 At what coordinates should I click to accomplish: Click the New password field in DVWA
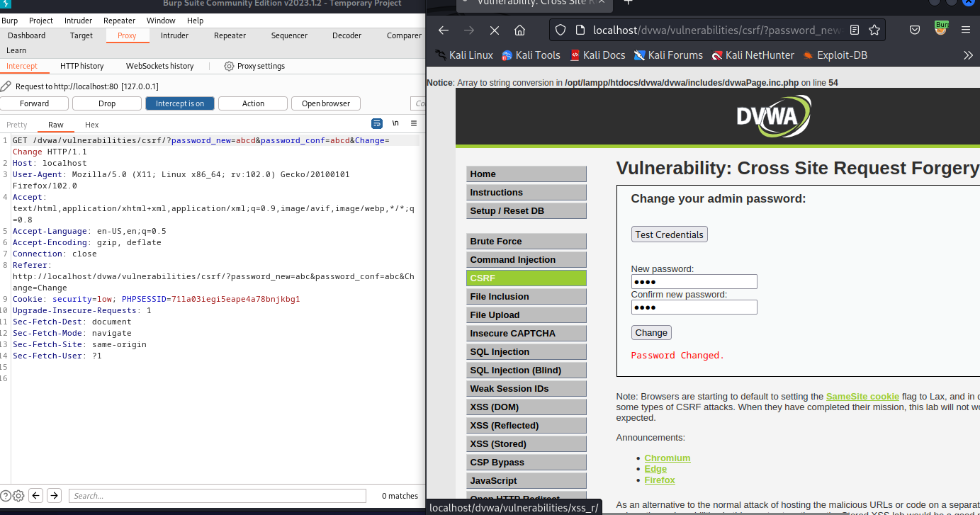694,282
